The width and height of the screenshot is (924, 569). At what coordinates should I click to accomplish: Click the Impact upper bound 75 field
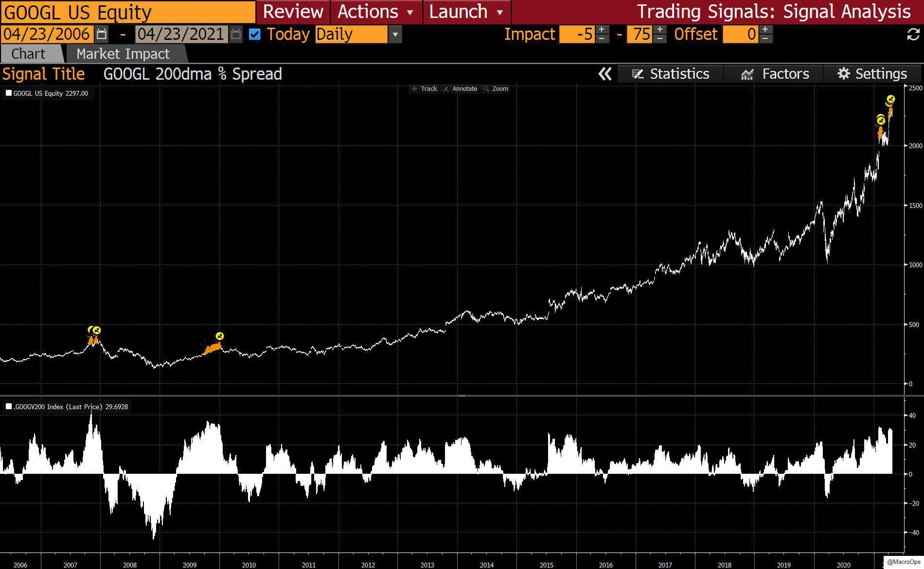(x=640, y=34)
